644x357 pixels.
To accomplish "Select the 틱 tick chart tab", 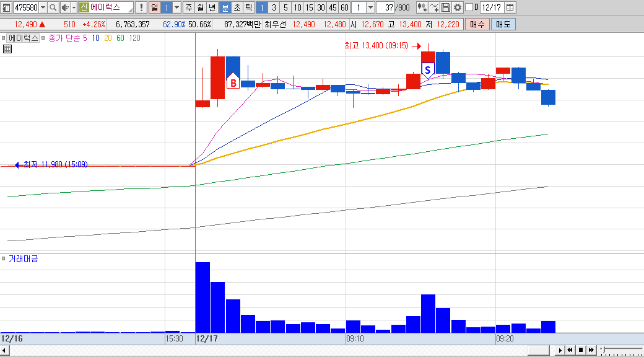I will click(x=249, y=7).
